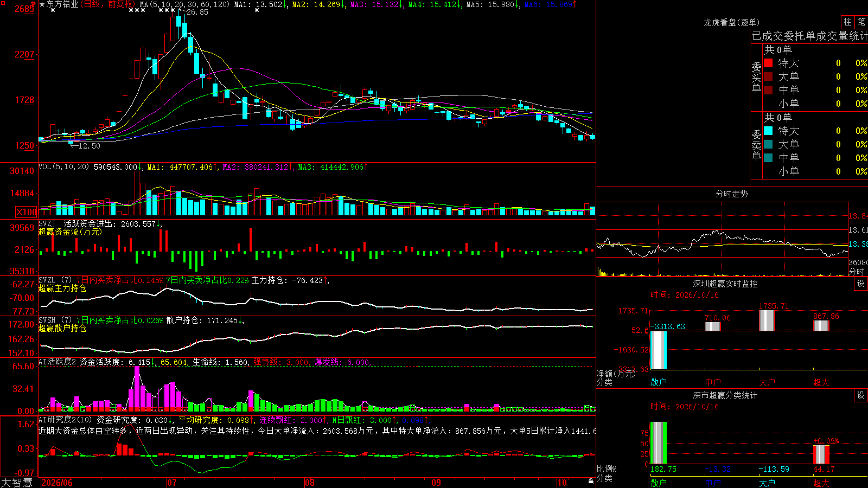Viewport: 868px width, 488px height.
Task: Click the star icon before 东方锆业
Action: point(42,4)
